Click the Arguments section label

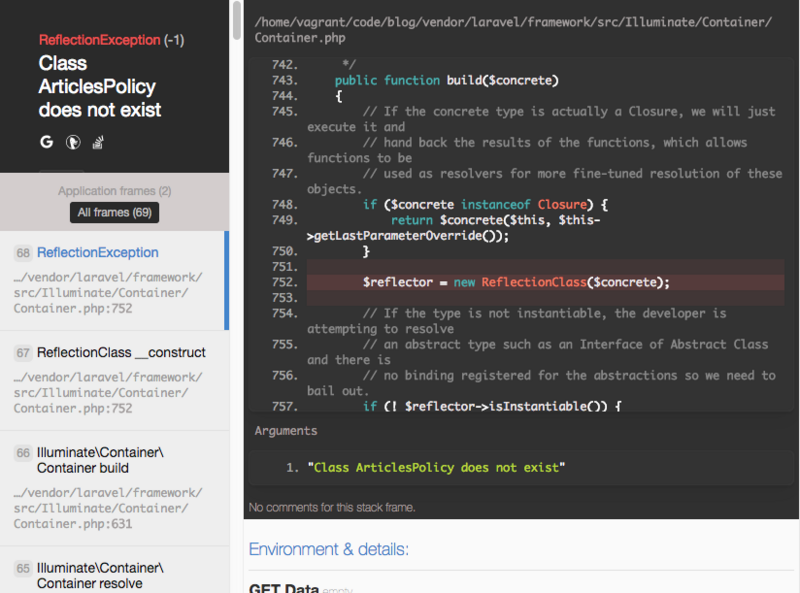pyautogui.click(x=286, y=430)
